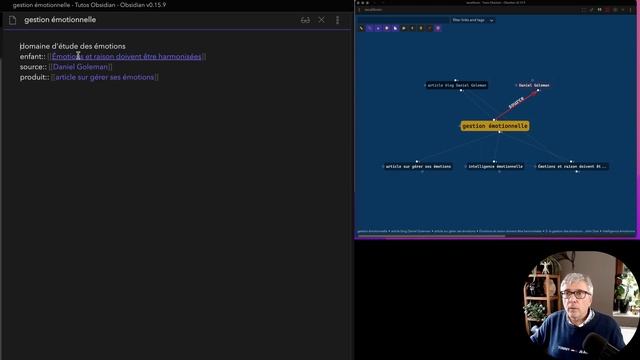This screenshot has width=640, height=360.
Task: Select the Daniel Goleman node in graph
Action: point(533,85)
